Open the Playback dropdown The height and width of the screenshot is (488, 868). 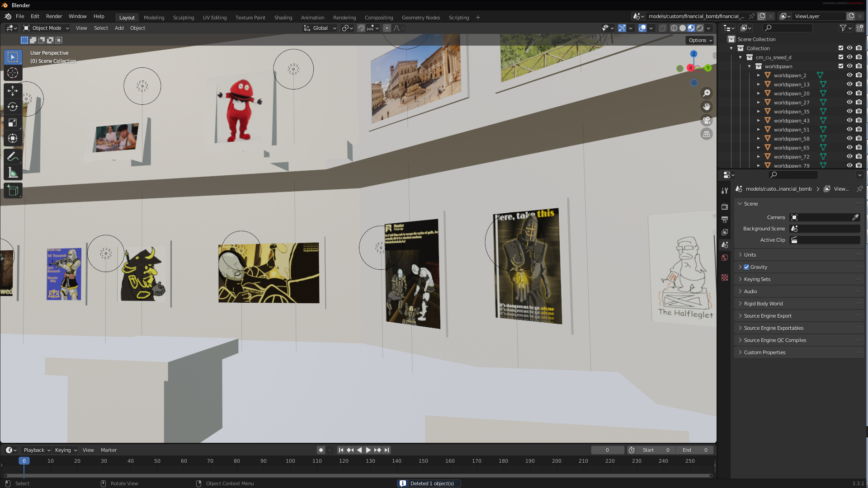click(x=36, y=450)
